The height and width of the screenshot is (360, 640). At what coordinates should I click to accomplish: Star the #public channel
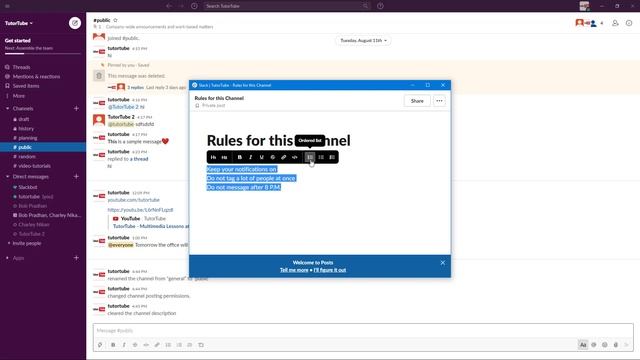click(x=116, y=20)
